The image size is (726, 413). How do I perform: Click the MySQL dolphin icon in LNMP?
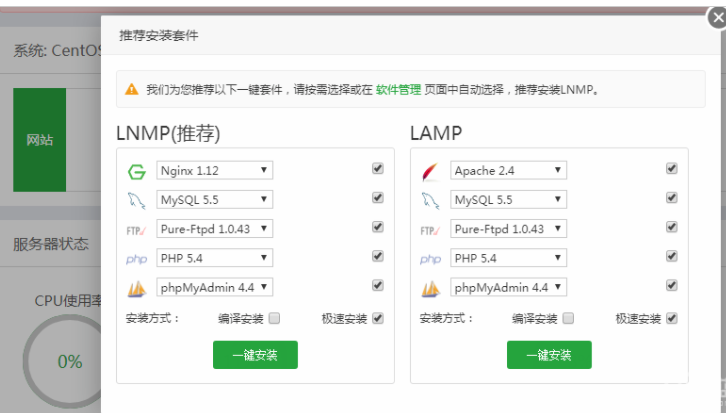pyautogui.click(x=136, y=201)
